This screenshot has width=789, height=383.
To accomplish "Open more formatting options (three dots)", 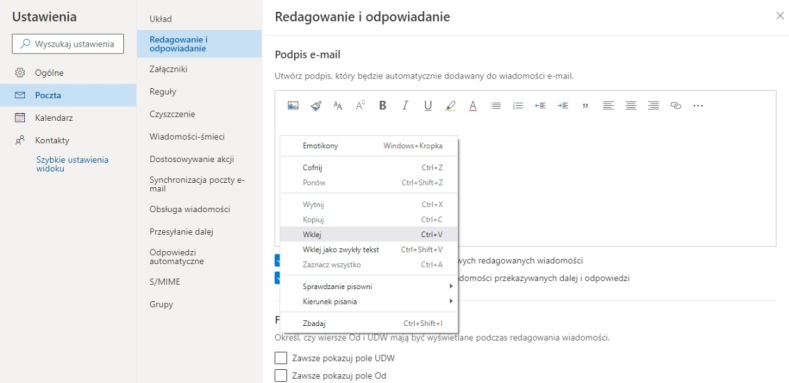I will coord(698,106).
